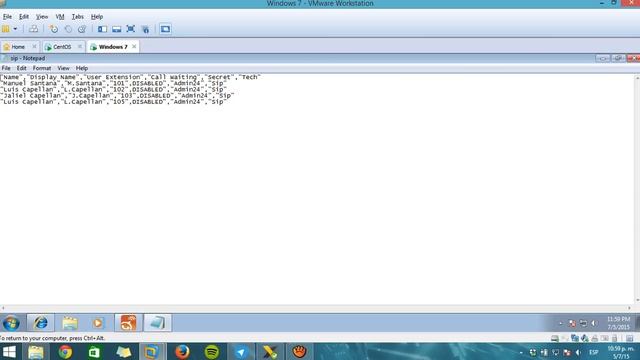Launch Windows Media Player in guest taskbar
The height and width of the screenshot is (360, 640).
tap(98, 323)
